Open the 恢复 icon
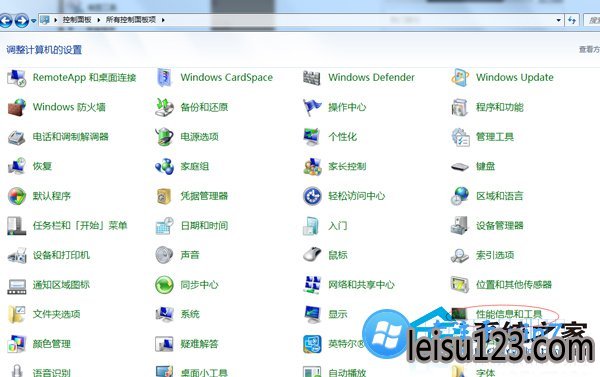This screenshot has width=600, height=377. coord(16,166)
